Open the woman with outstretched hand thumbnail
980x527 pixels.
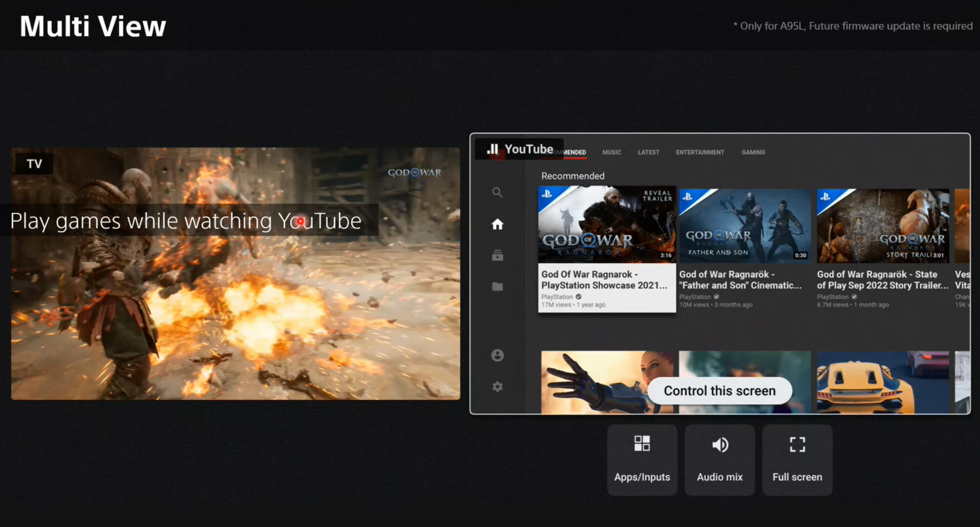607,382
